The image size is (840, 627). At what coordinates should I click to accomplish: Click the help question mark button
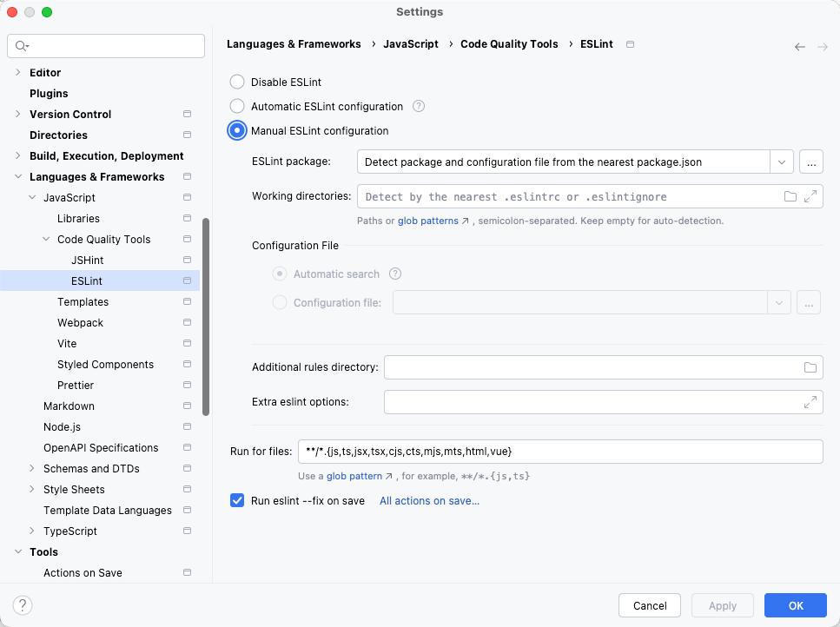[x=23, y=605]
